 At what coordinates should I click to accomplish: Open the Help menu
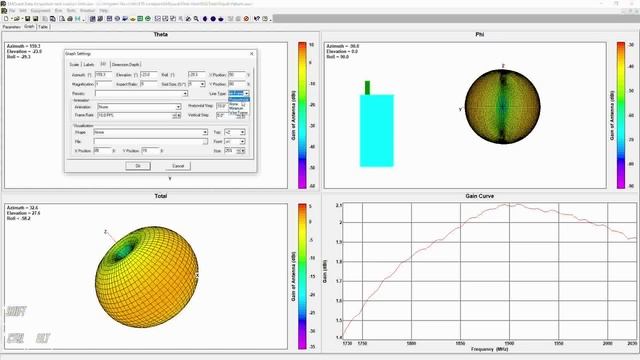(x=104, y=10)
